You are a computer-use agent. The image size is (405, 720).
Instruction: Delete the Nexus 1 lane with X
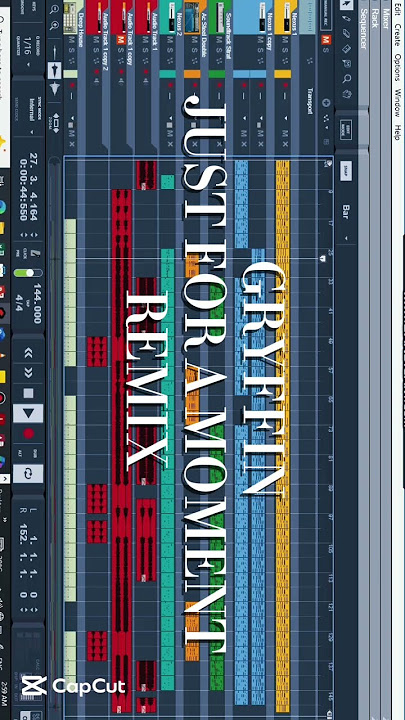(x=285, y=144)
